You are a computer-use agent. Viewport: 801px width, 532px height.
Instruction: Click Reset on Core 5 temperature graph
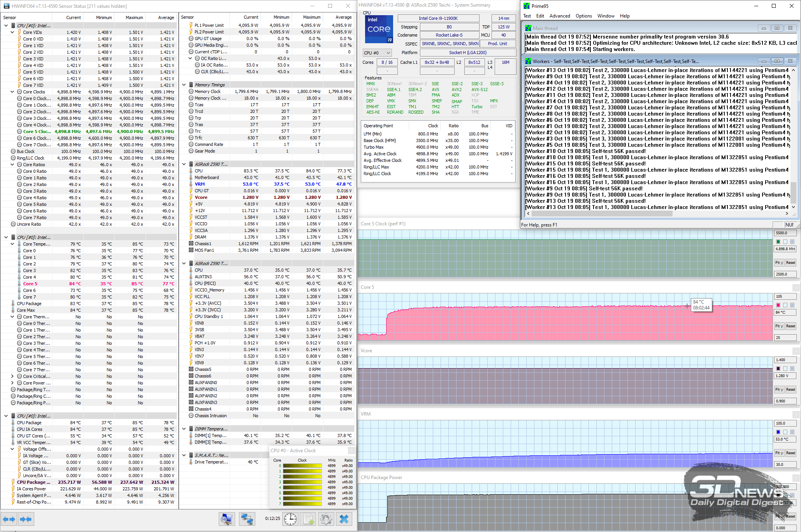[x=790, y=326]
